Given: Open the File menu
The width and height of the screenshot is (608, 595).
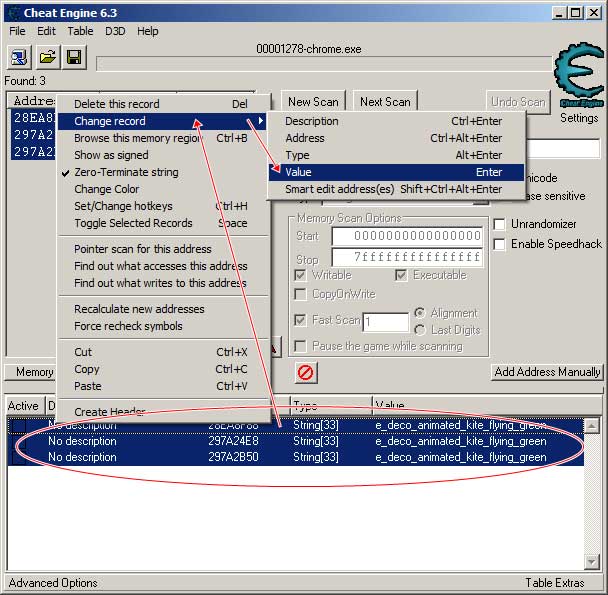Looking at the screenshot, I should coord(17,31).
